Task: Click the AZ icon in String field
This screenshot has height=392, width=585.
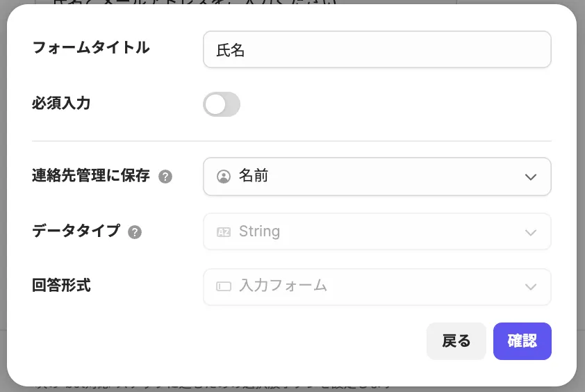Action: 223,232
